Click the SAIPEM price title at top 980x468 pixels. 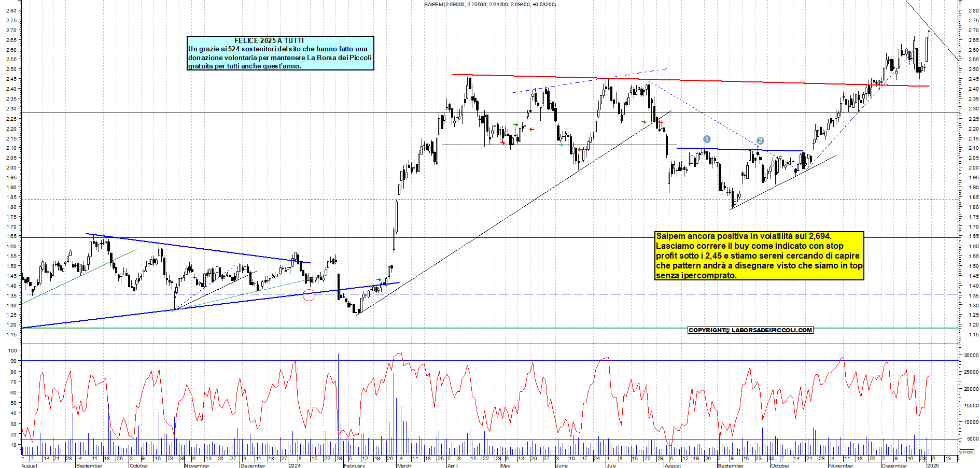click(x=489, y=4)
